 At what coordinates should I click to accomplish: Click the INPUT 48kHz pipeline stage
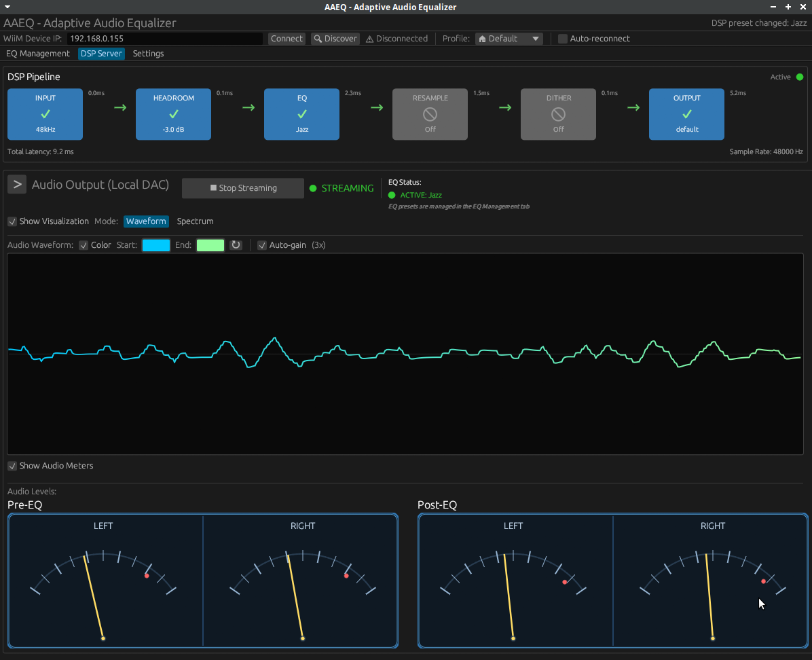click(45, 114)
